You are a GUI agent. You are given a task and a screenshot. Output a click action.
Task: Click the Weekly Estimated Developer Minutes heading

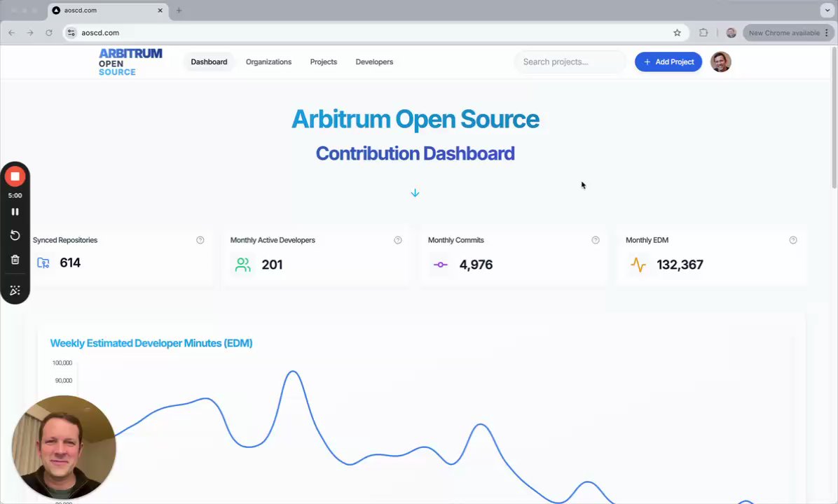coord(151,343)
